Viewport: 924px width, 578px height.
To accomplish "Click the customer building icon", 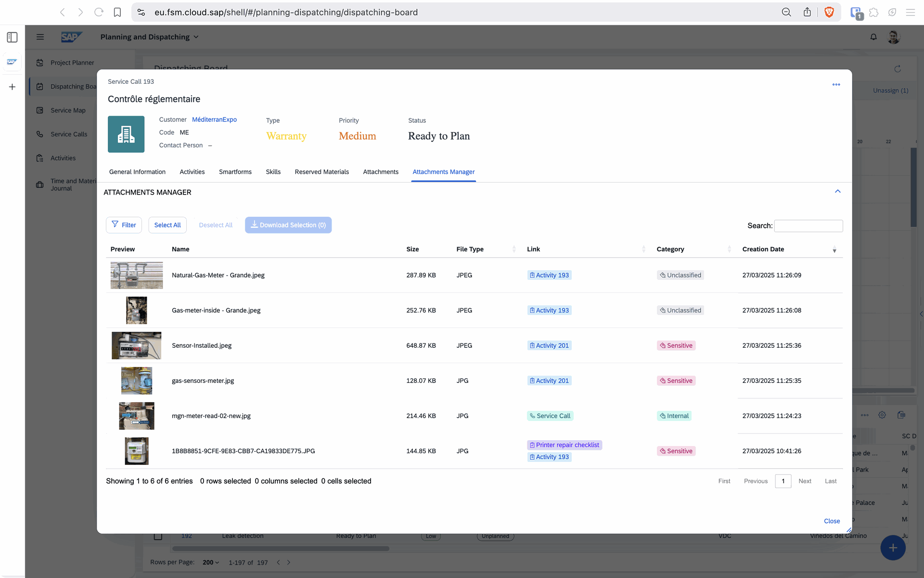I will [x=126, y=134].
